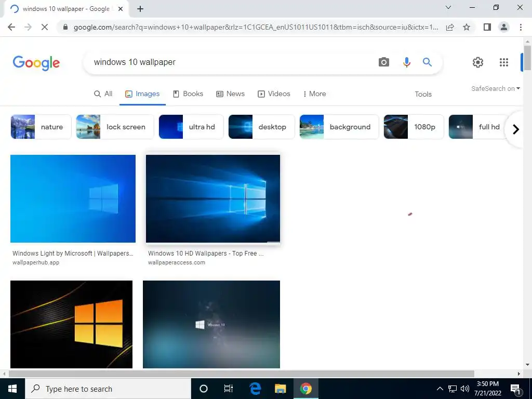The height and width of the screenshot is (399, 532).
Task: Click the Windows taskbar search box
Action: coord(108,389)
